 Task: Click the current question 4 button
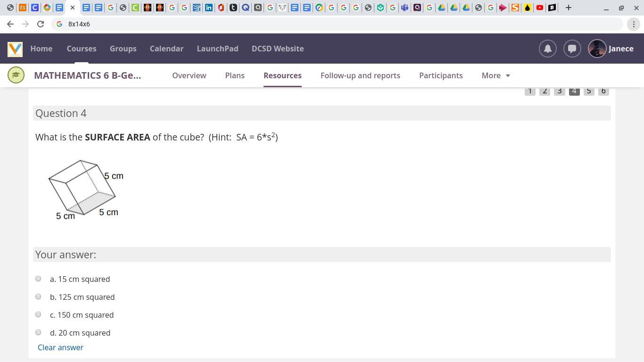pos(574,91)
